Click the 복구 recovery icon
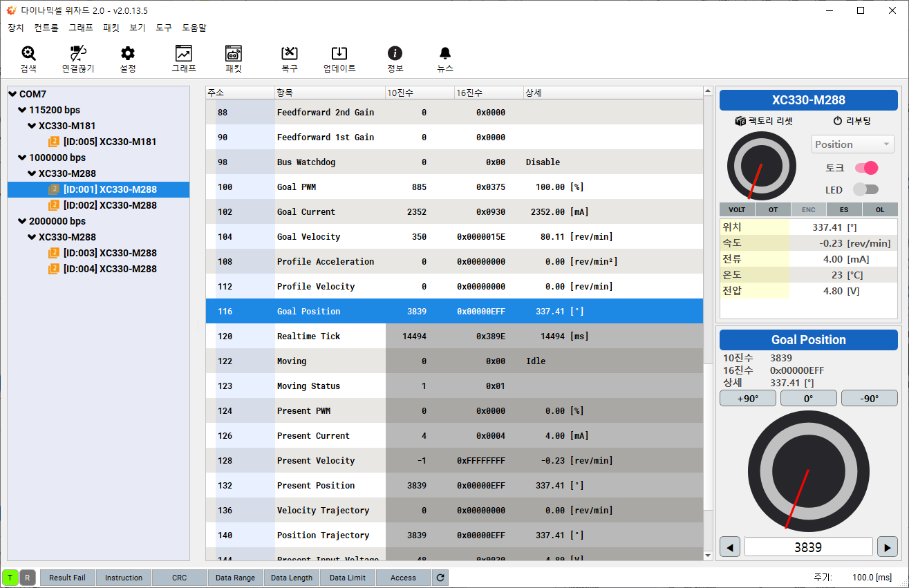Screen dimensions: 909x588 coord(290,54)
